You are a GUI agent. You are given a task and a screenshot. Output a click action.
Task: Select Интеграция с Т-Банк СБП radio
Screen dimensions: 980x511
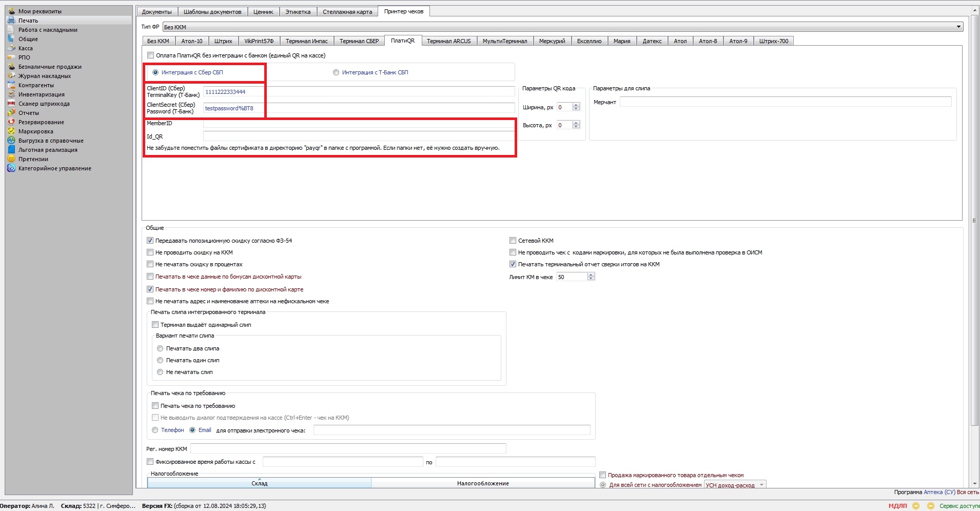point(336,72)
